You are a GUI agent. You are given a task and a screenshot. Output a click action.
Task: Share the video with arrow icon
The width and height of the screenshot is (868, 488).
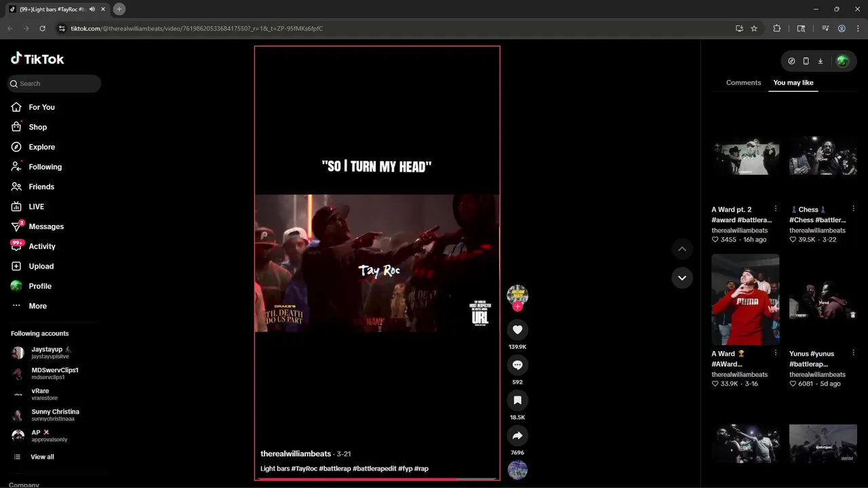pos(517,435)
